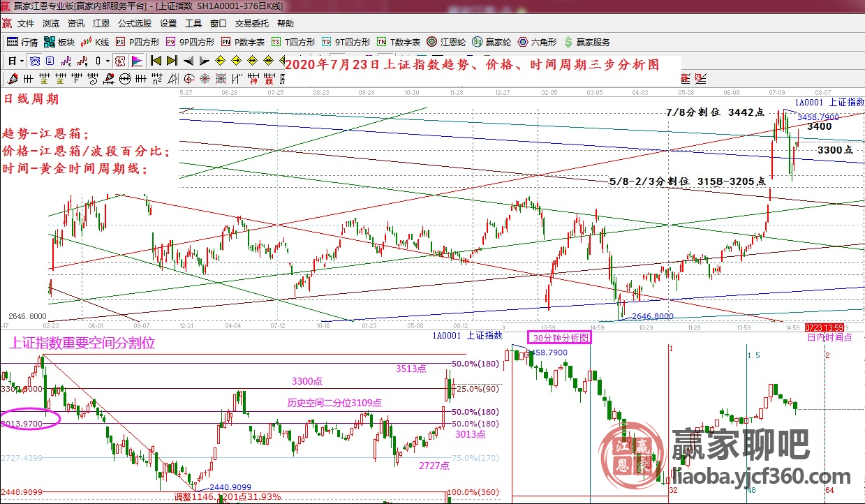Expand the 日 period dropdown arrow

point(22,61)
